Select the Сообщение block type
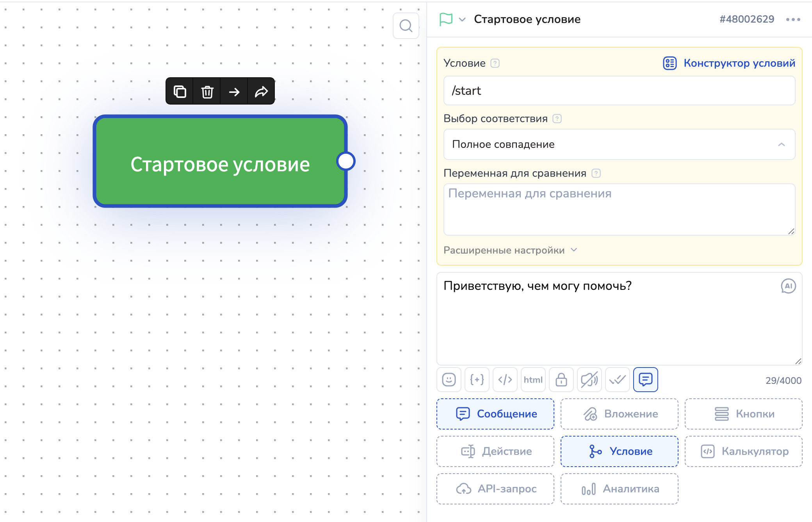 (495, 414)
